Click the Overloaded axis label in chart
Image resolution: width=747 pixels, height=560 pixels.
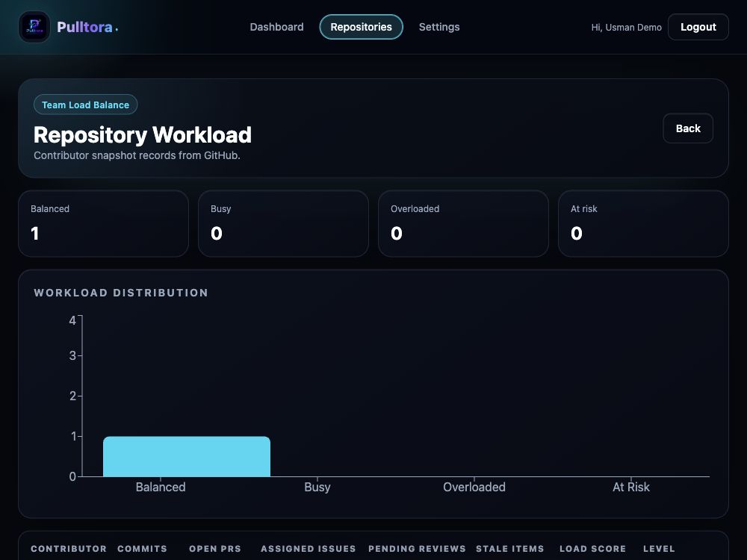(474, 487)
